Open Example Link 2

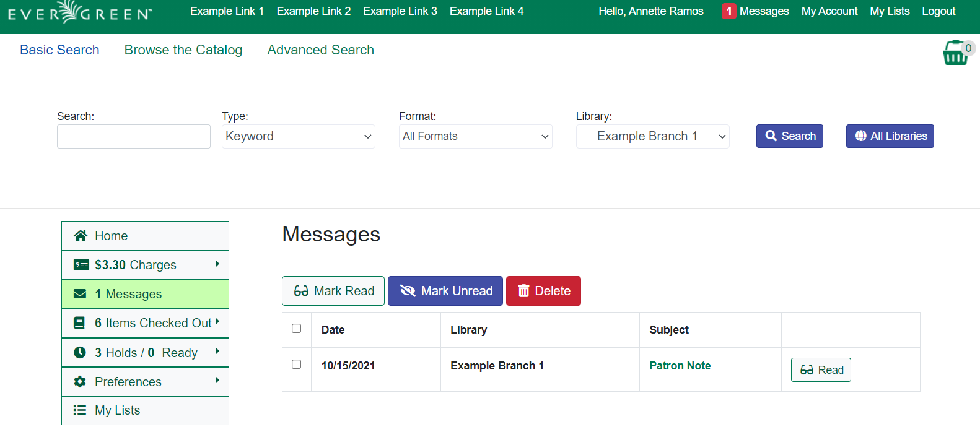313,11
